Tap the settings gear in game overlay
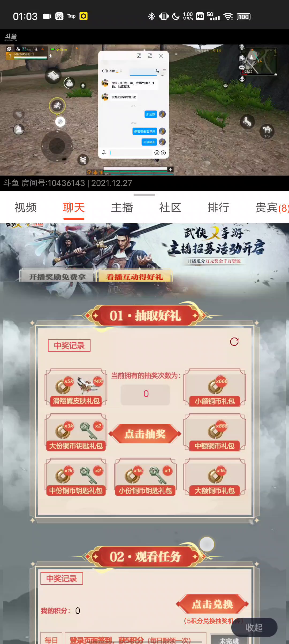The height and width of the screenshot is (644, 289). pyautogui.click(x=9, y=49)
